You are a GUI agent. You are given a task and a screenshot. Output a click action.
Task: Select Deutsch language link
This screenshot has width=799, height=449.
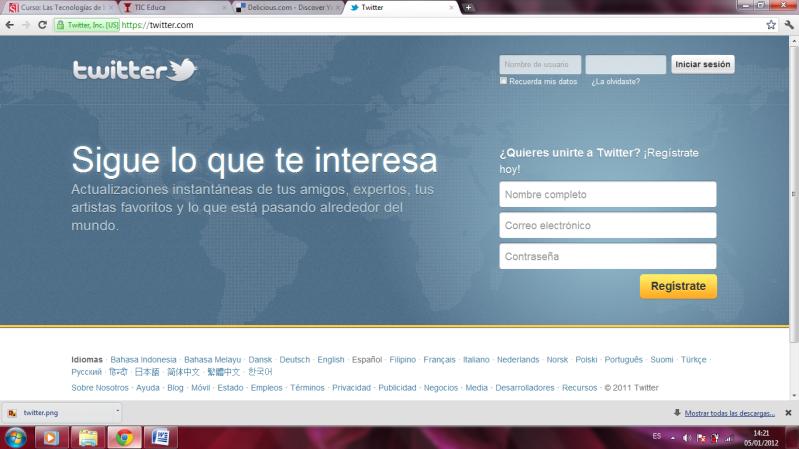(295, 359)
